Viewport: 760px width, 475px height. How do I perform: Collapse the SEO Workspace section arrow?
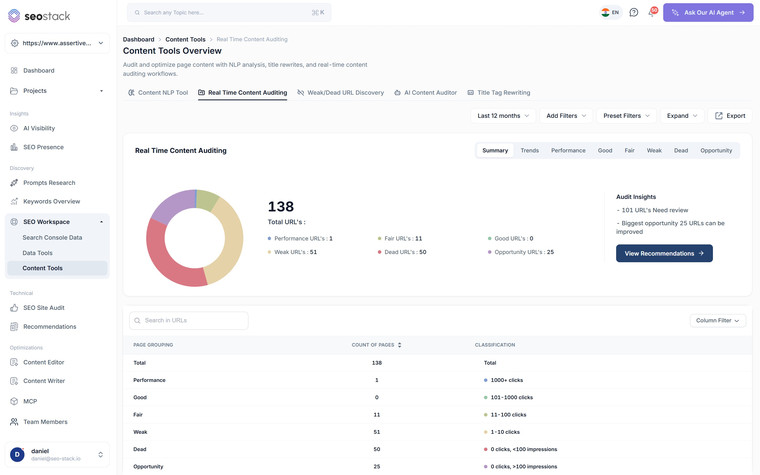pyautogui.click(x=101, y=222)
